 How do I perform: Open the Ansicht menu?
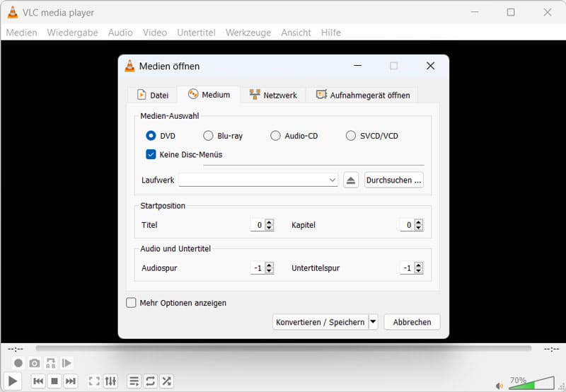[296, 33]
